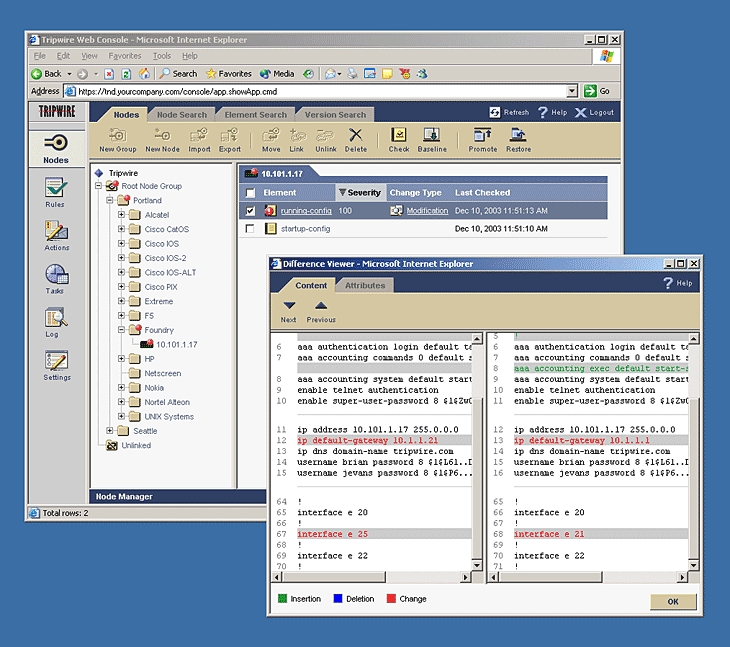The height and width of the screenshot is (647, 730).
Task: Open the Attributes tab in Difference Viewer
Action: (365, 285)
